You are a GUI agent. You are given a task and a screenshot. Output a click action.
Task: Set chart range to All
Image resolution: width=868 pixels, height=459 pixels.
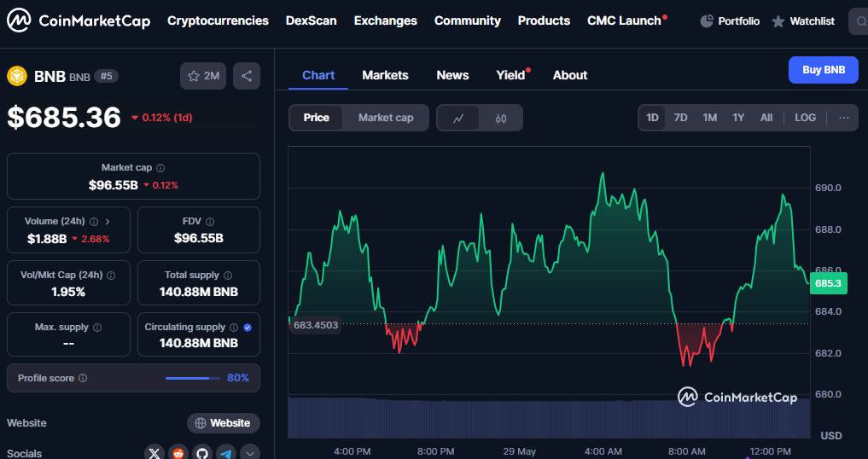click(766, 118)
